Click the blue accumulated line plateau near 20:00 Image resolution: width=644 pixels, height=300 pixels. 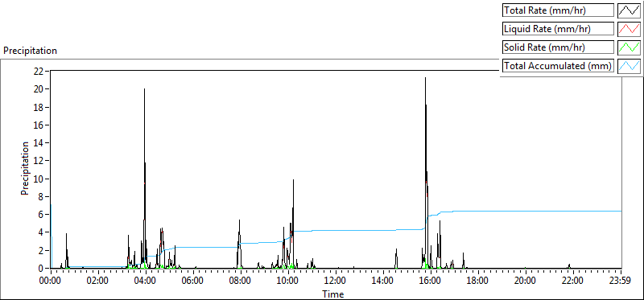click(x=526, y=211)
